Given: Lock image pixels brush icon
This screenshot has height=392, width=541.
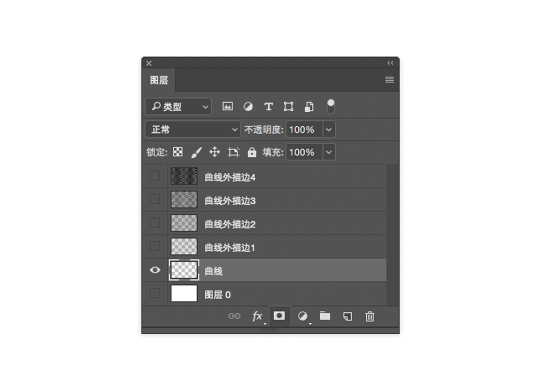Looking at the screenshot, I should pyautogui.click(x=196, y=153).
